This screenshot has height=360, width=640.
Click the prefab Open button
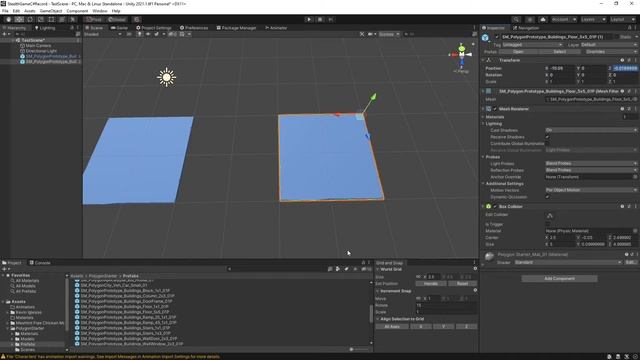click(518, 52)
